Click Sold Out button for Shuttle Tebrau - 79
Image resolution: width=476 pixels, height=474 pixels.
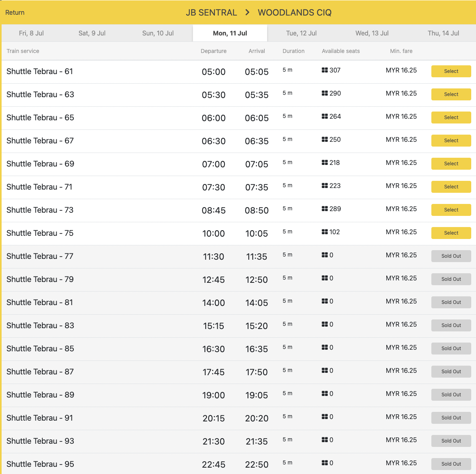pyautogui.click(x=451, y=279)
